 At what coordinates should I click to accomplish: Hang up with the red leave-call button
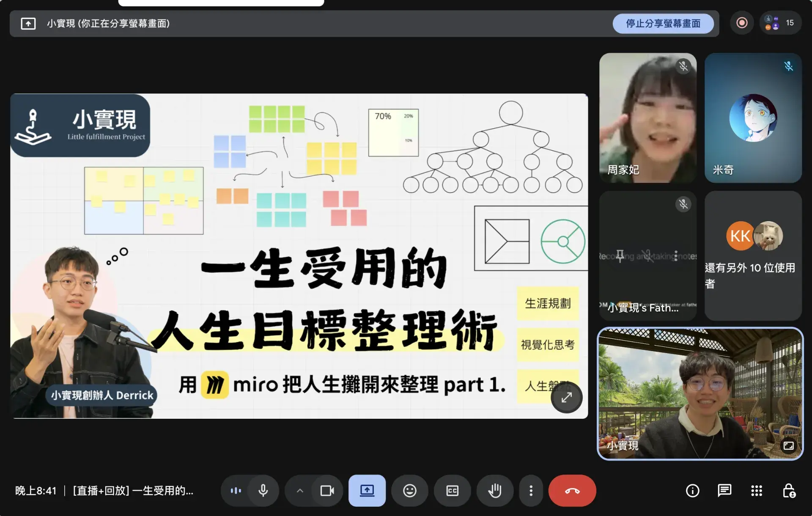(572, 491)
